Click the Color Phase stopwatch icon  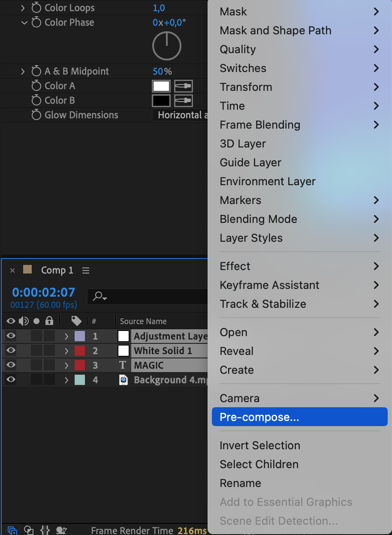point(37,22)
